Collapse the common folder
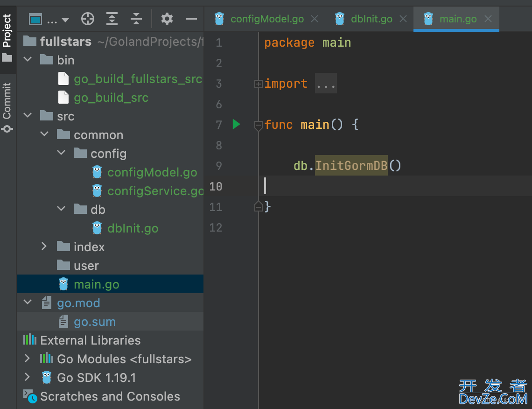The height and width of the screenshot is (409, 532). click(44, 135)
